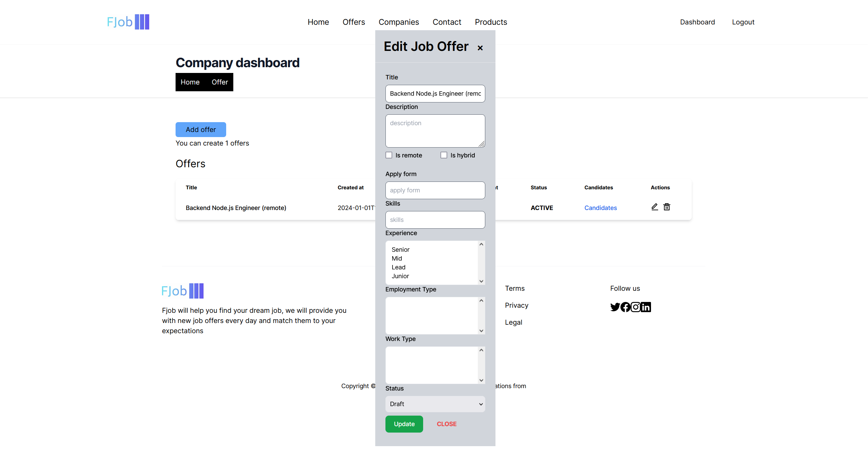
Task: Toggle the 'Is hybrid' checkbox
Action: (444, 155)
